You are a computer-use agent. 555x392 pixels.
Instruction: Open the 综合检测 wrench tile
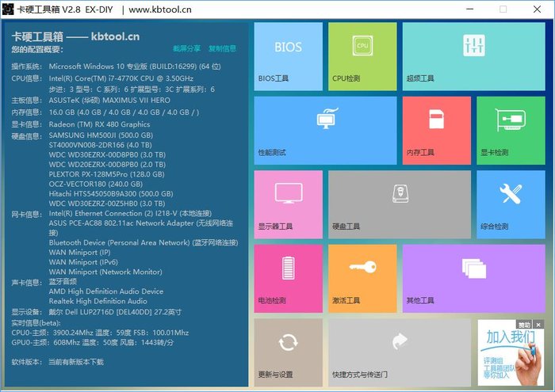click(511, 204)
